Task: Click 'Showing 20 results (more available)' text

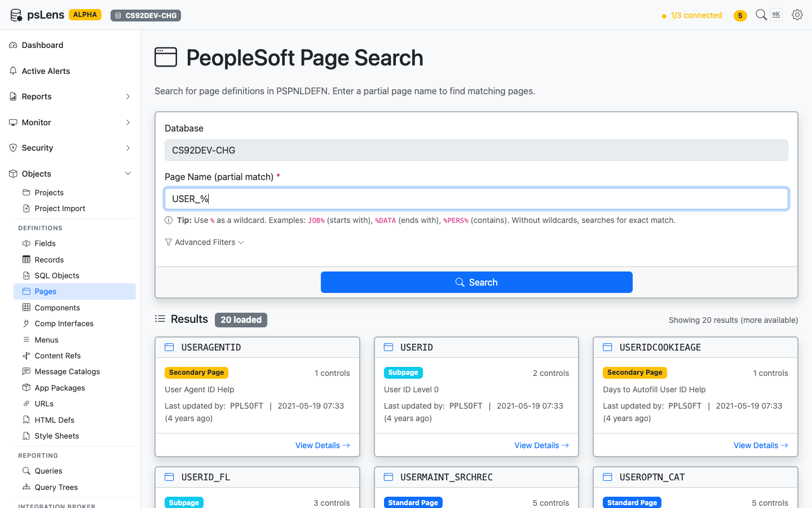Action: pyautogui.click(x=733, y=320)
